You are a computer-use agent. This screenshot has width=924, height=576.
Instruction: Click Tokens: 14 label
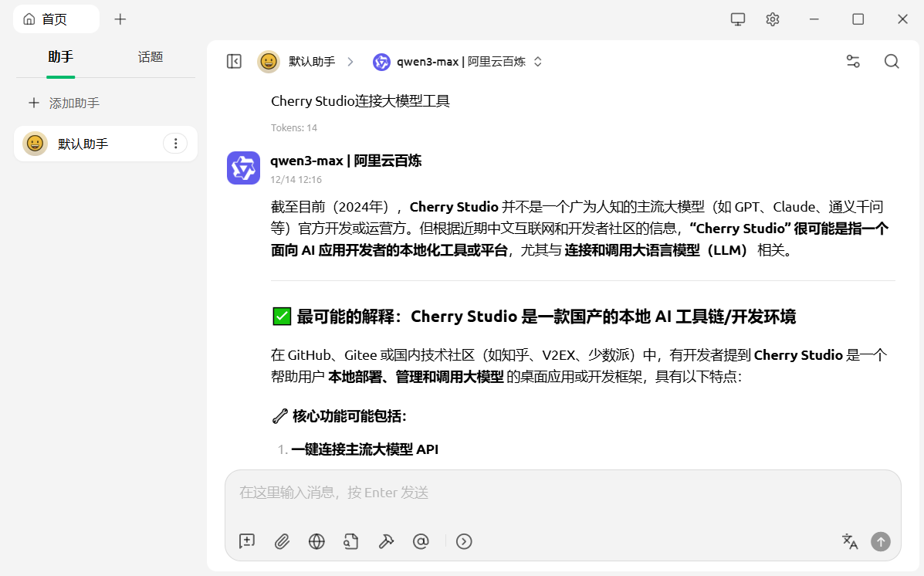294,128
